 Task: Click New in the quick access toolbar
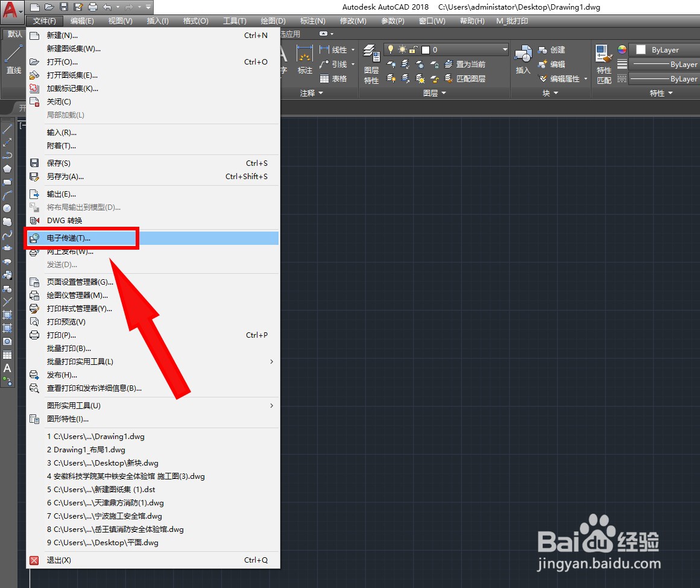[35, 7]
